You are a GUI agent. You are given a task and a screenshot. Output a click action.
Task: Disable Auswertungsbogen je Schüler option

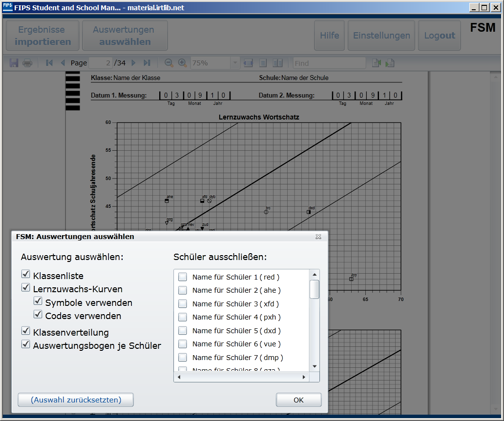click(26, 345)
